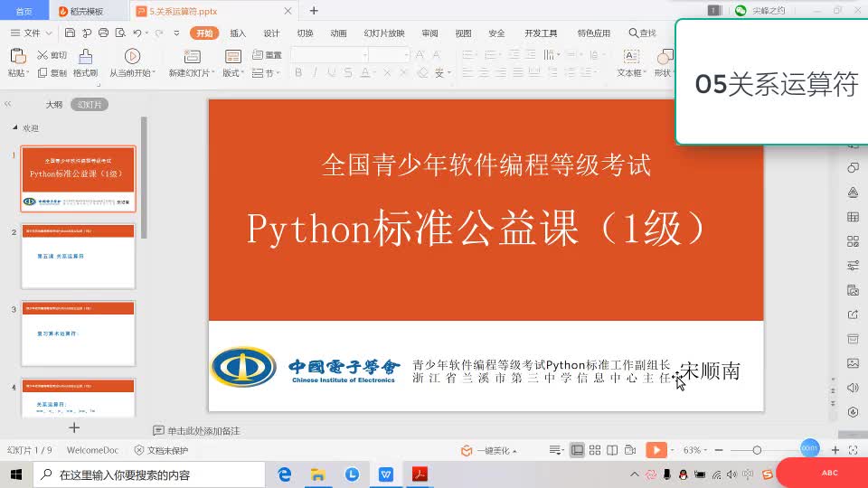
Task: Adjust the zoom slider handle in status bar
Action: click(x=757, y=450)
